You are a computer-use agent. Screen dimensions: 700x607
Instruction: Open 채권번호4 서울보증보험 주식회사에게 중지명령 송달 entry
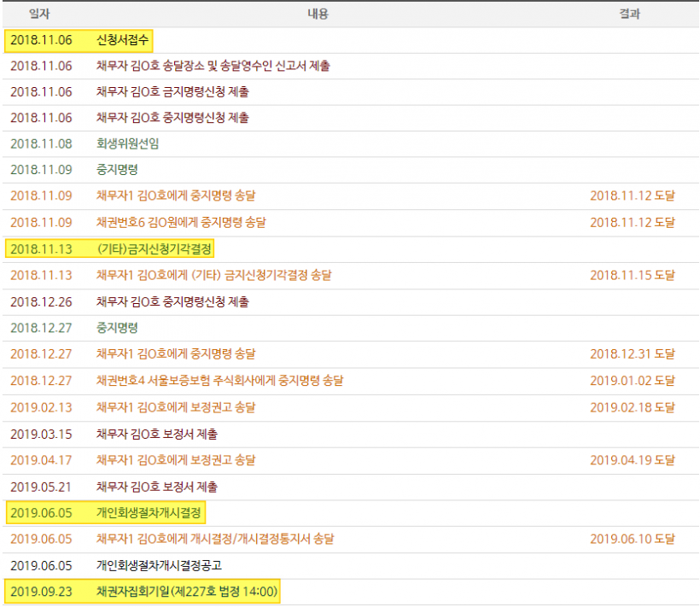coord(219,381)
